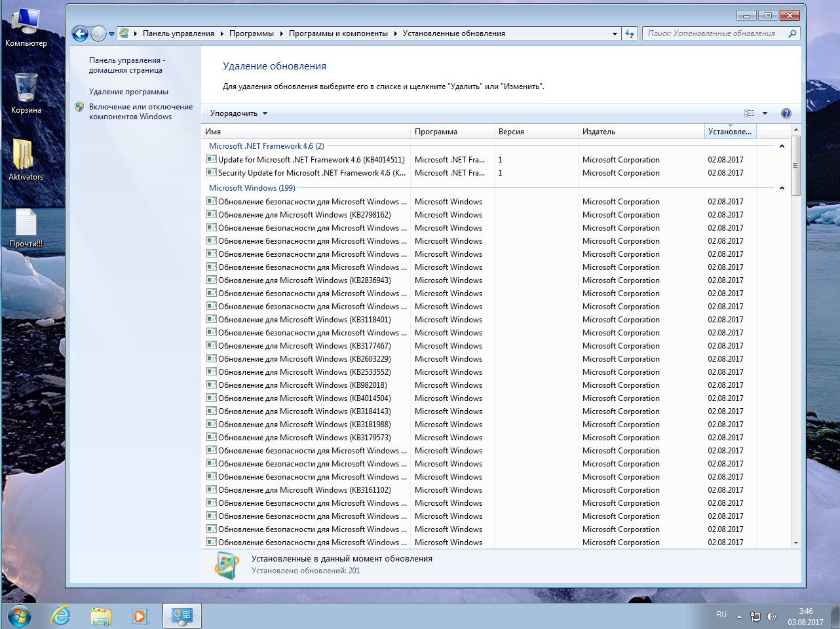Select 'Программы и компоненты' breadcrumb
This screenshot has width=840, height=629.
click(338, 33)
